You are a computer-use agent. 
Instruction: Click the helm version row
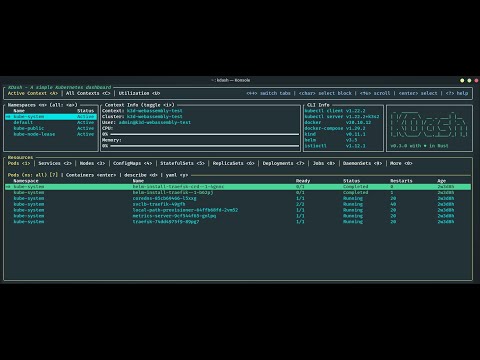(x=331, y=140)
